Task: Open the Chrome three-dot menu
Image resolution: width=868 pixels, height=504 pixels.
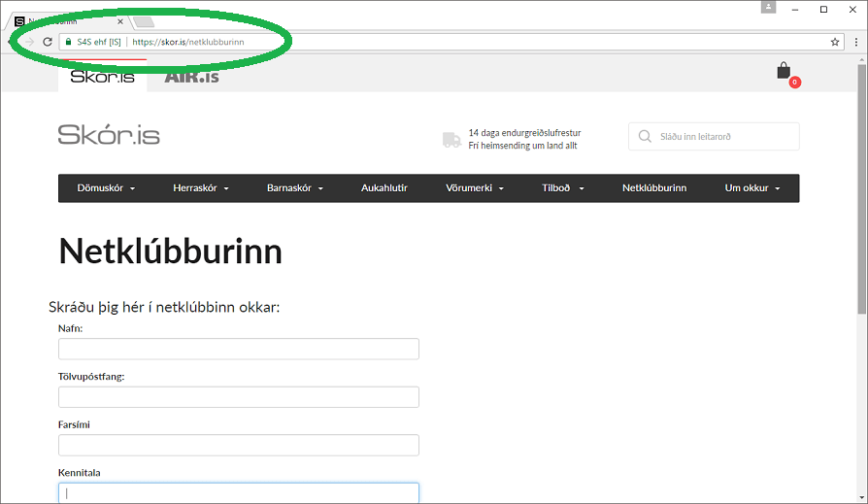Action: click(x=855, y=42)
